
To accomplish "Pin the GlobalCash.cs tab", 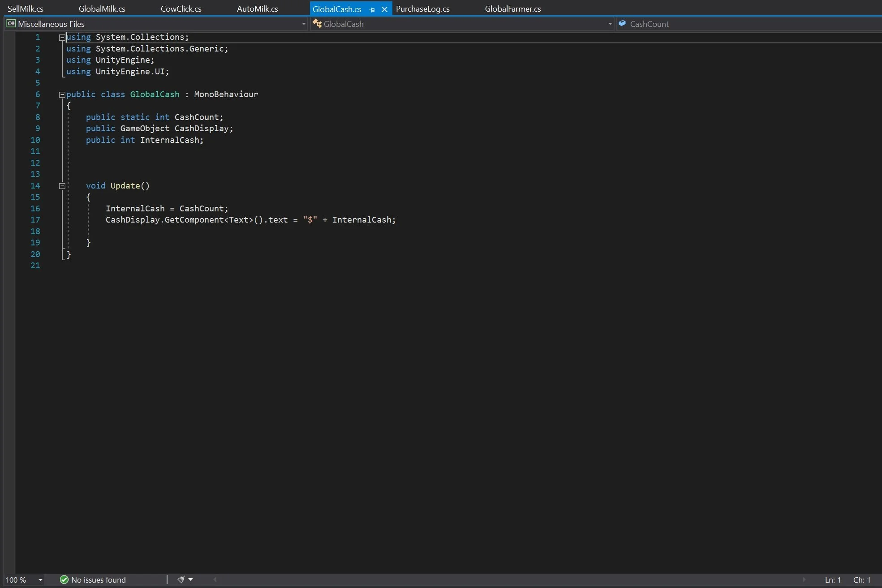I will pyautogui.click(x=372, y=9).
